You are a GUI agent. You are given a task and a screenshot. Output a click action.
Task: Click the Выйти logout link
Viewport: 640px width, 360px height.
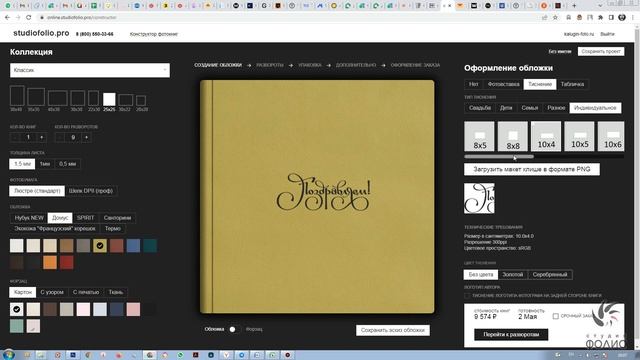click(607, 34)
